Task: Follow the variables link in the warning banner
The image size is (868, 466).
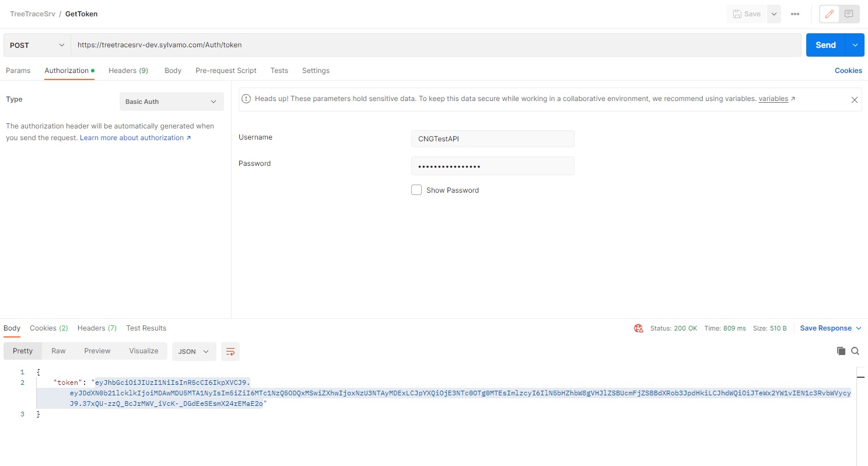Action: pyautogui.click(x=773, y=99)
